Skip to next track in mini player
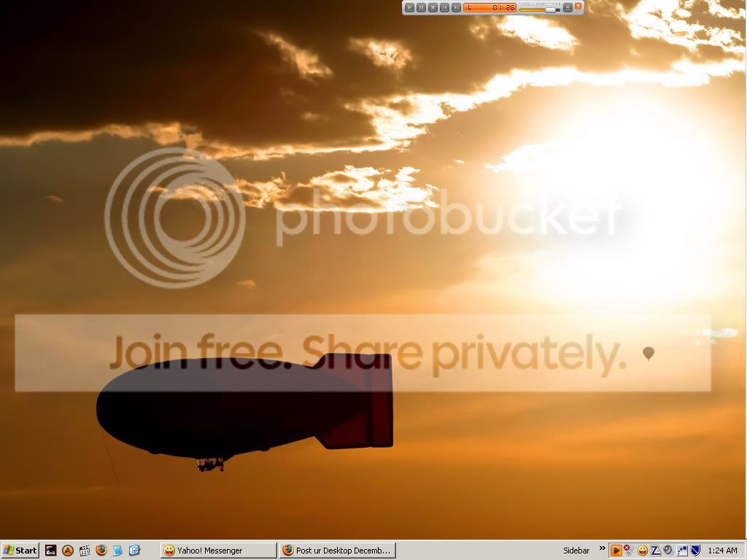747x560 pixels. (x=456, y=7)
